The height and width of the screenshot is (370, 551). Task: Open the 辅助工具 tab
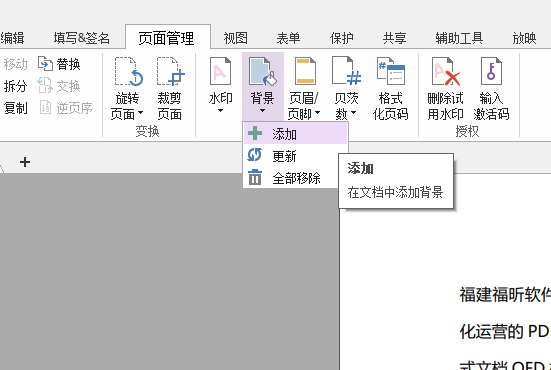459,38
